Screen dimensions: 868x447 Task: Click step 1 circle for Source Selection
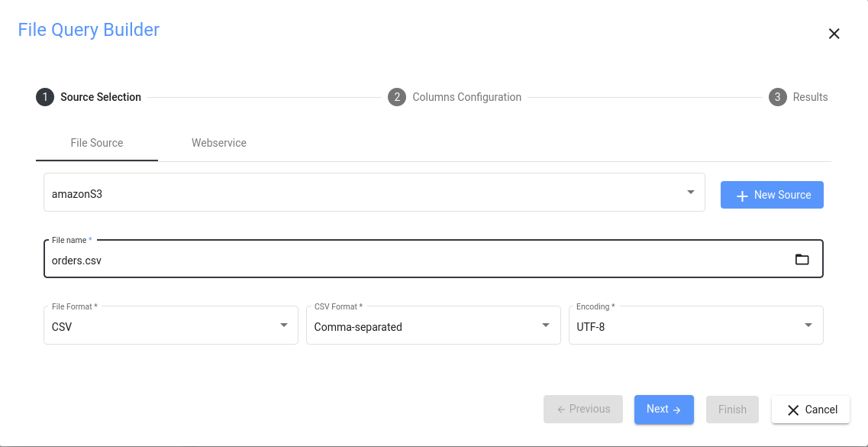45,97
